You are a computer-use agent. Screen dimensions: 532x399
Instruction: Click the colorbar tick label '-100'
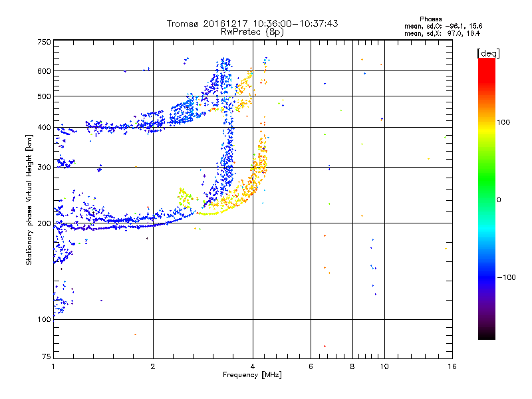(x=506, y=277)
